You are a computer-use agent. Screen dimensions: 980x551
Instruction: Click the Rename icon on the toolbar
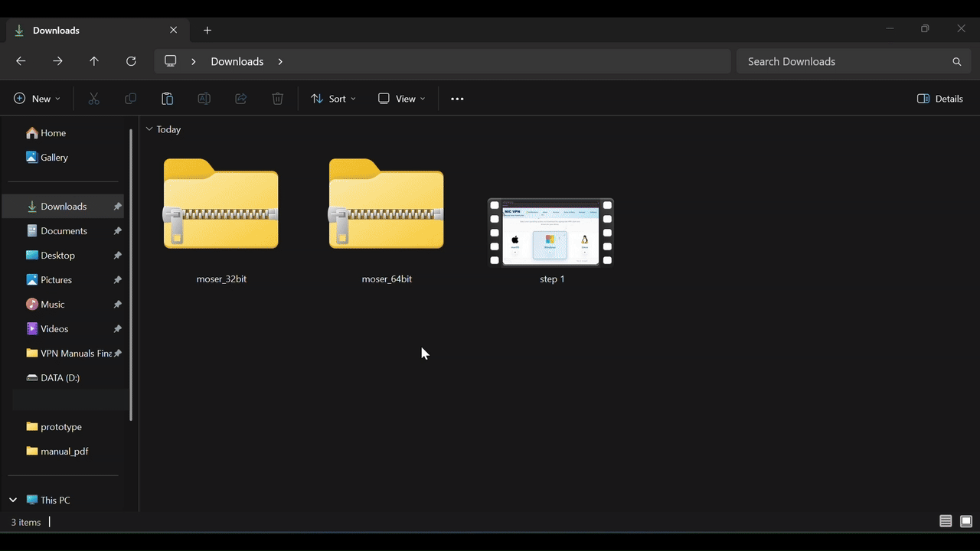(204, 98)
